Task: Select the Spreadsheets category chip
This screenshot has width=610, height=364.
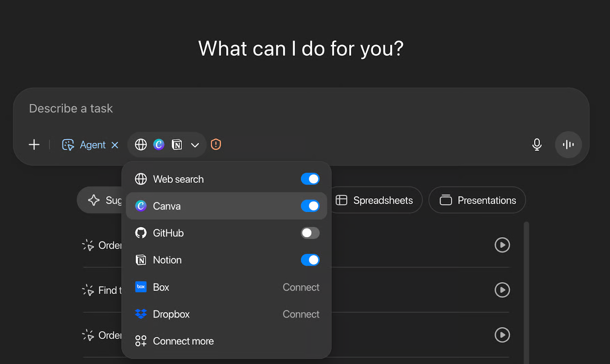Action: (x=375, y=200)
